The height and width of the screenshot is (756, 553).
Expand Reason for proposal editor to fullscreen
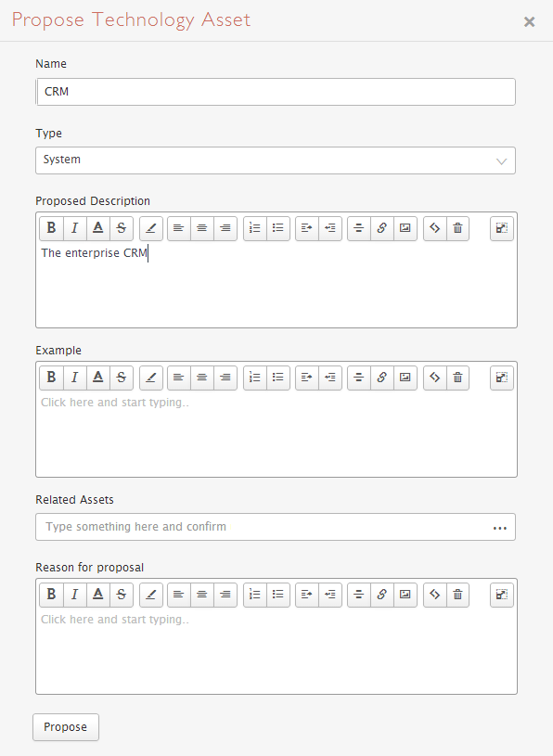tap(502, 595)
